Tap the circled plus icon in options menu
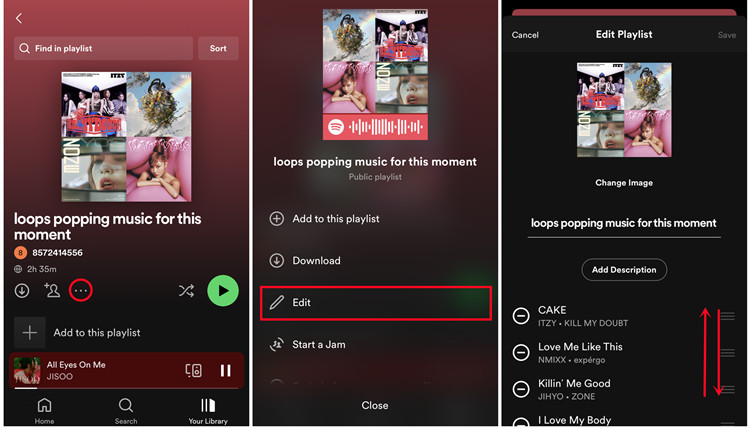This screenshot has width=750, height=429. [276, 219]
